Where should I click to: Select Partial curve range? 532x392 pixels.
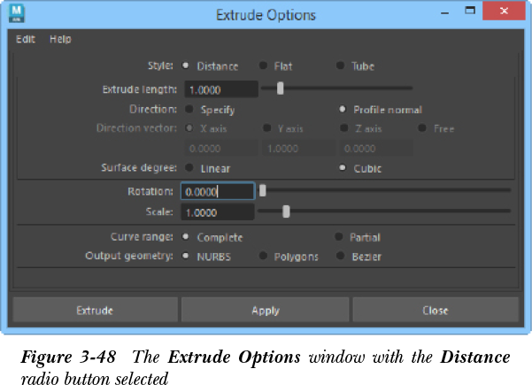click(x=339, y=237)
